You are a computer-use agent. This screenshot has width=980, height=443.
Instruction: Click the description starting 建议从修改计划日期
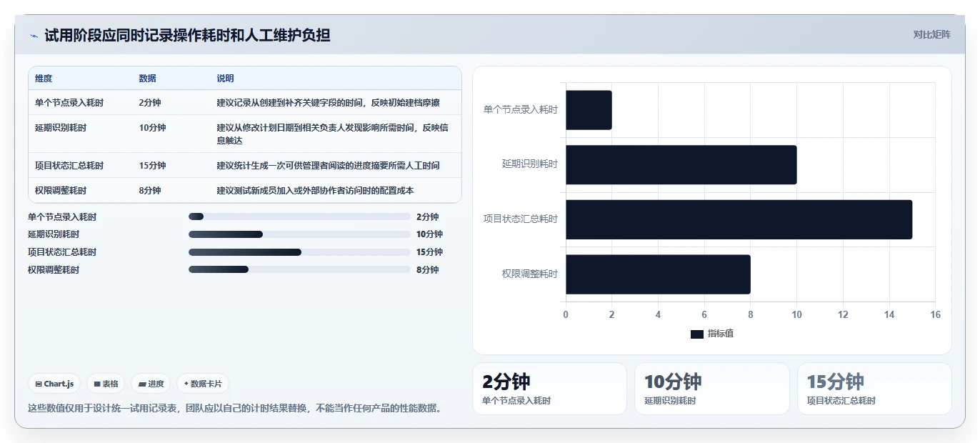point(333,134)
